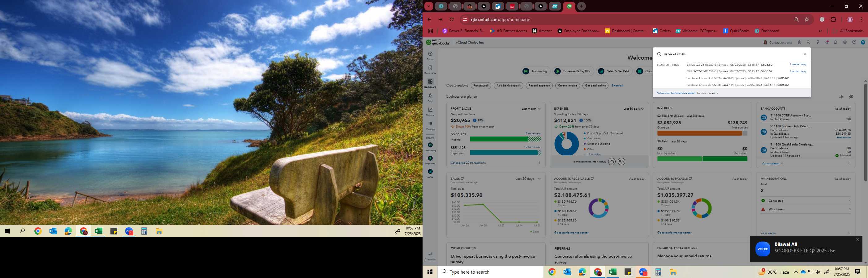Click the QuickBooks transaction search input field
The image size is (868, 278).
coord(731,54)
